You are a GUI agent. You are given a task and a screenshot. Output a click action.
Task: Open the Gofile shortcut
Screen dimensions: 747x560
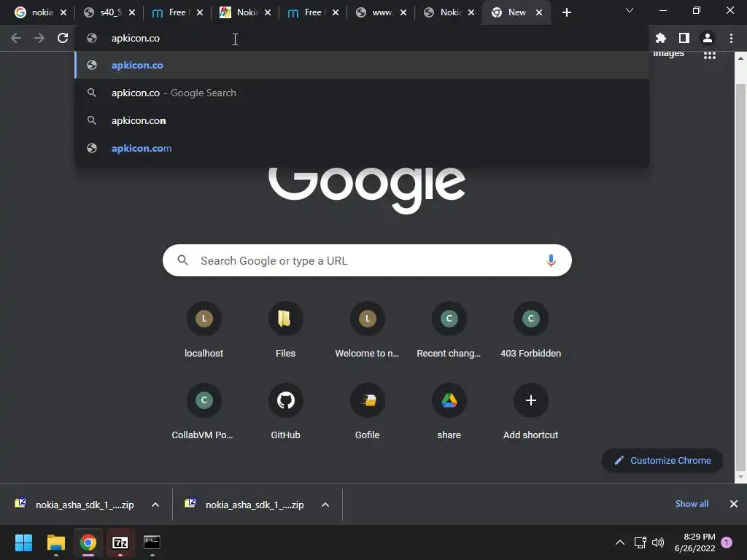[x=368, y=413]
